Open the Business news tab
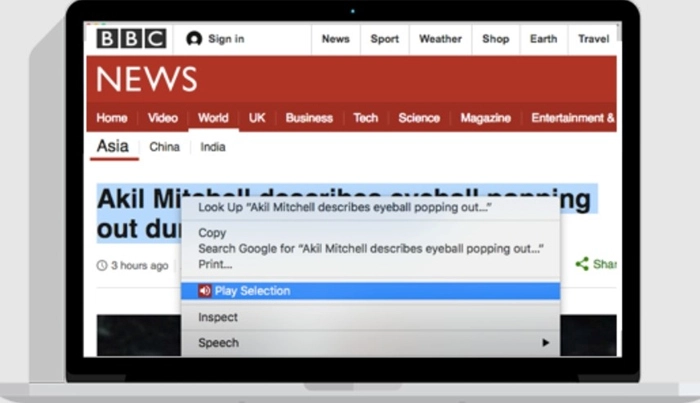This screenshot has width=700, height=403. tap(309, 118)
